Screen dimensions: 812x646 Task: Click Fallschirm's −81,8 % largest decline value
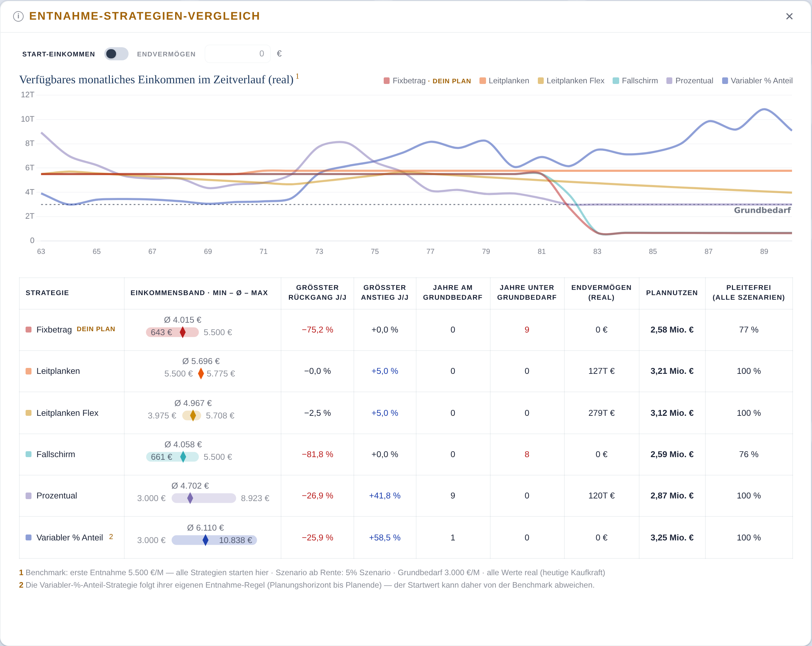[x=317, y=454]
